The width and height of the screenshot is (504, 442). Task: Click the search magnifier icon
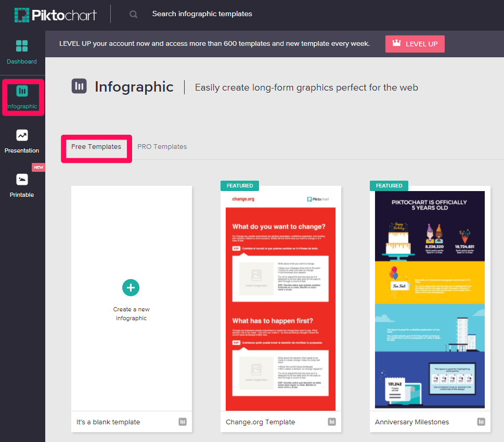[x=133, y=14]
